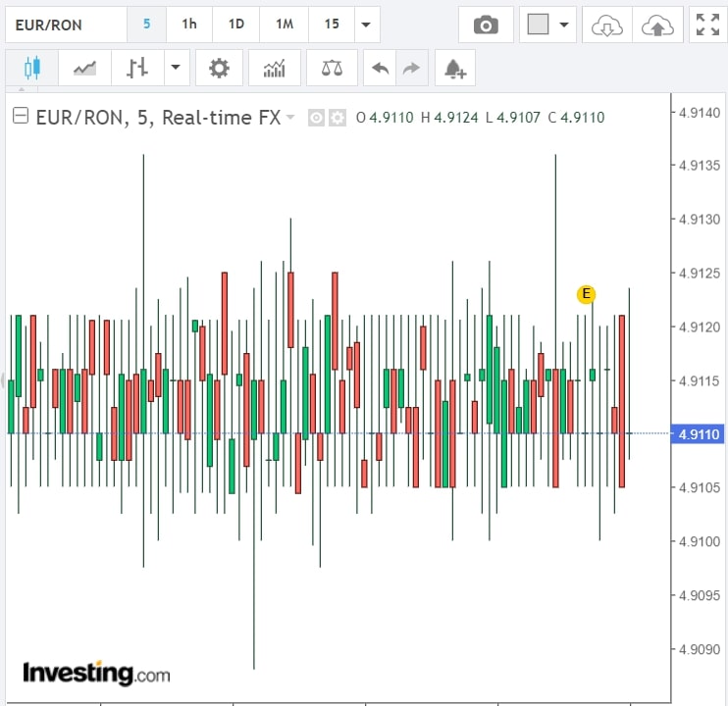The height and width of the screenshot is (706, 728).
Task: Collapse the EUR/RON legend box
Action: click(20, 117)
